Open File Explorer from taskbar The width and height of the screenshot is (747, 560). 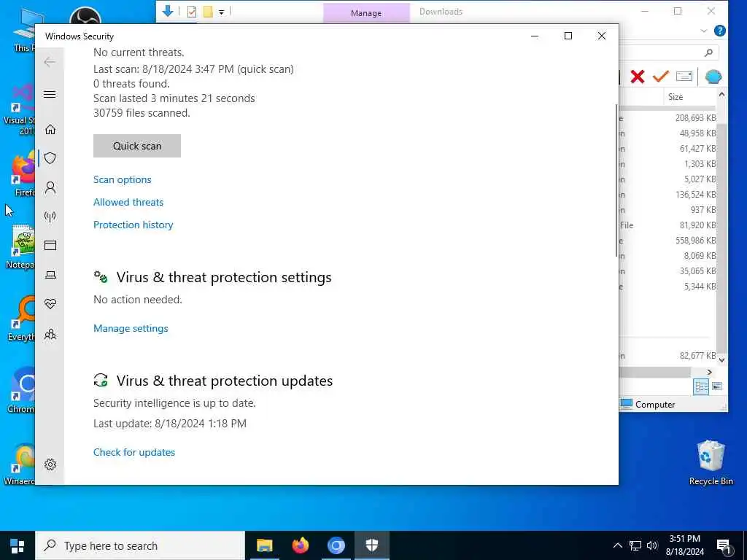click(264, 545)
